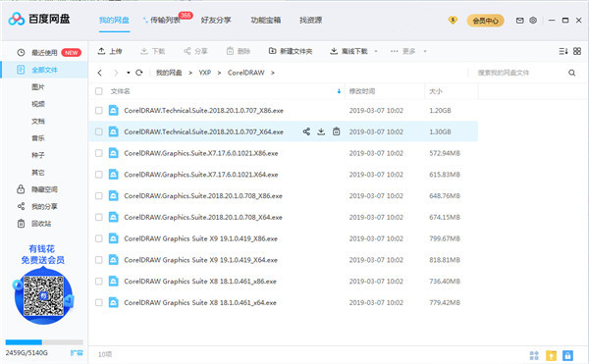Check the Suite X9 419_X86 file checkbox
589x364 pixels.
coord(99,238)
